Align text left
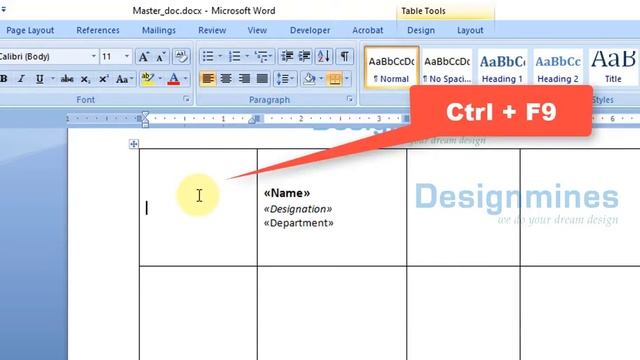The width and height of the screenshot is (640, 360). coord(208,78)
